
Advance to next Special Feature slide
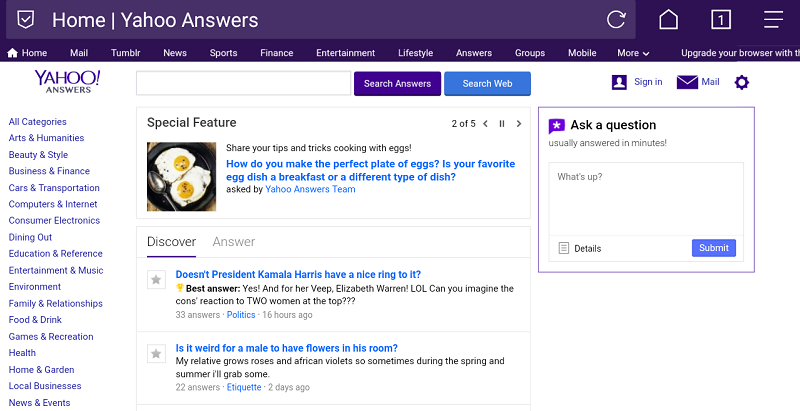pyautogui.click(x=519, y=123)
